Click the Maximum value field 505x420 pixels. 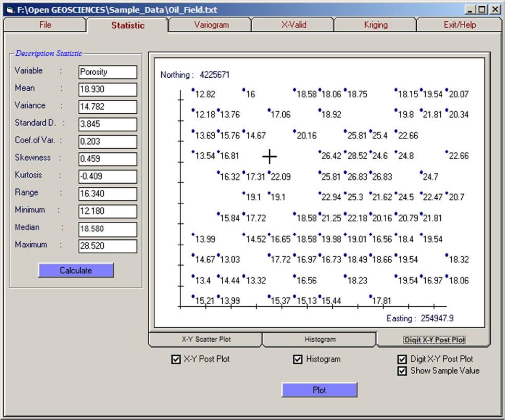(107, 246)
